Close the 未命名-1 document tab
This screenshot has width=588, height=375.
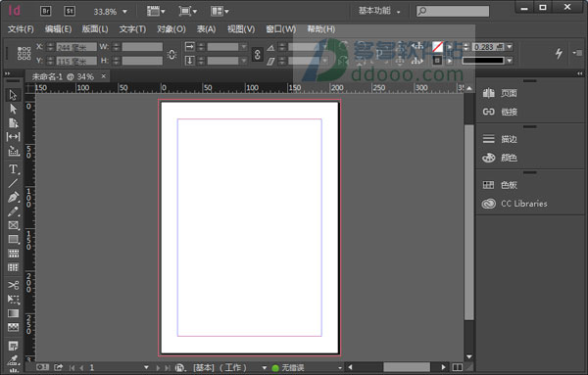[104, 76]
